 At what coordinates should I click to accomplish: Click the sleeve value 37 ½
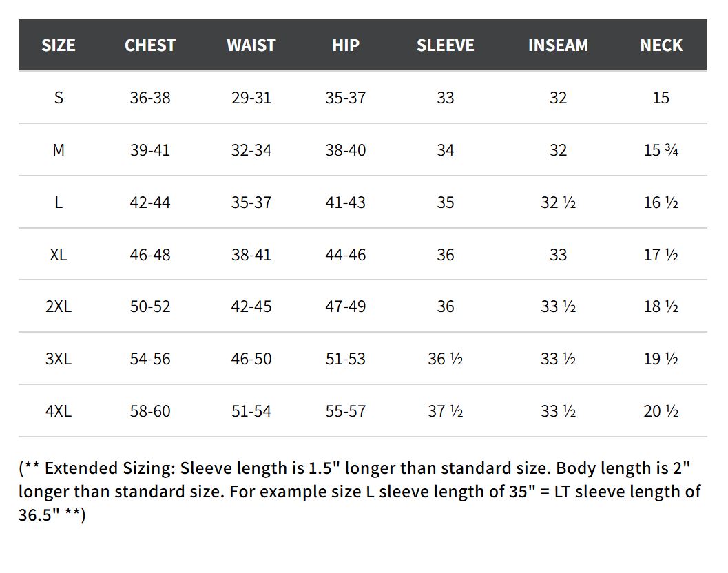[446, 411]
